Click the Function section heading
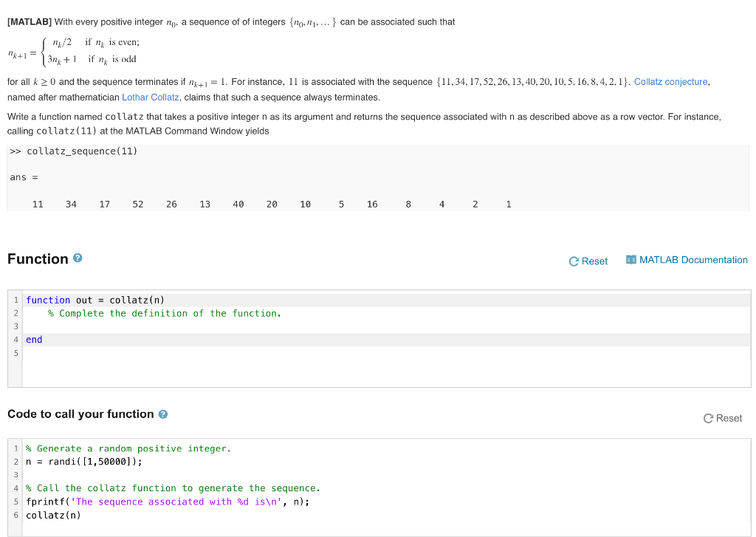 [38, 259]
